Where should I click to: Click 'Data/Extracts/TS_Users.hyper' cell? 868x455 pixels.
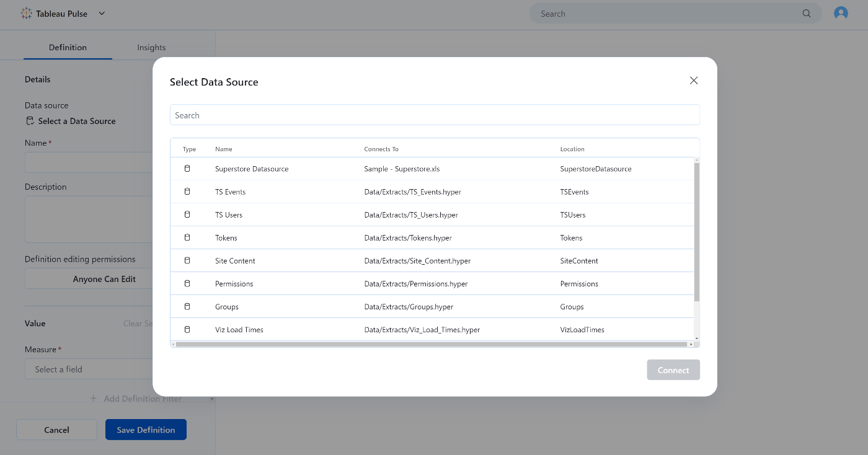pyautogui.click(x=411, y=214)
